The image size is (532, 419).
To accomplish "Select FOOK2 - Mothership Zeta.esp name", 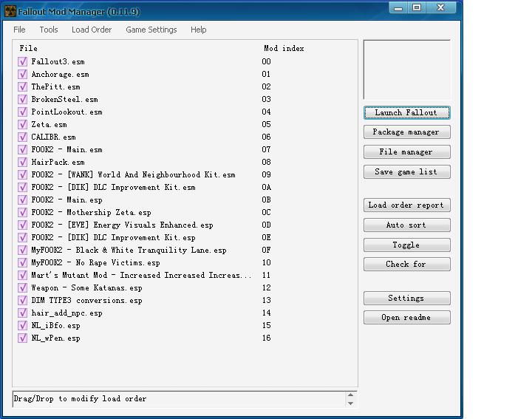I will point(92,212).
